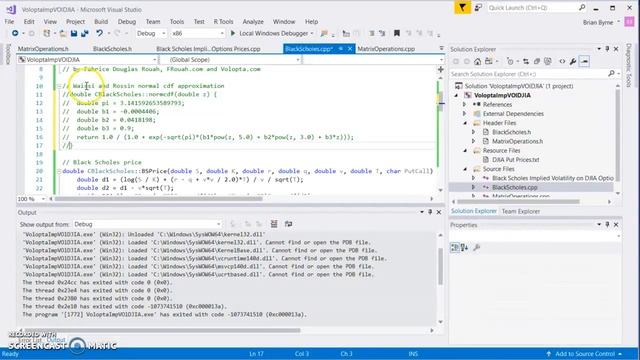
Task: Open the Analyze menu
Action: [253, 22]
